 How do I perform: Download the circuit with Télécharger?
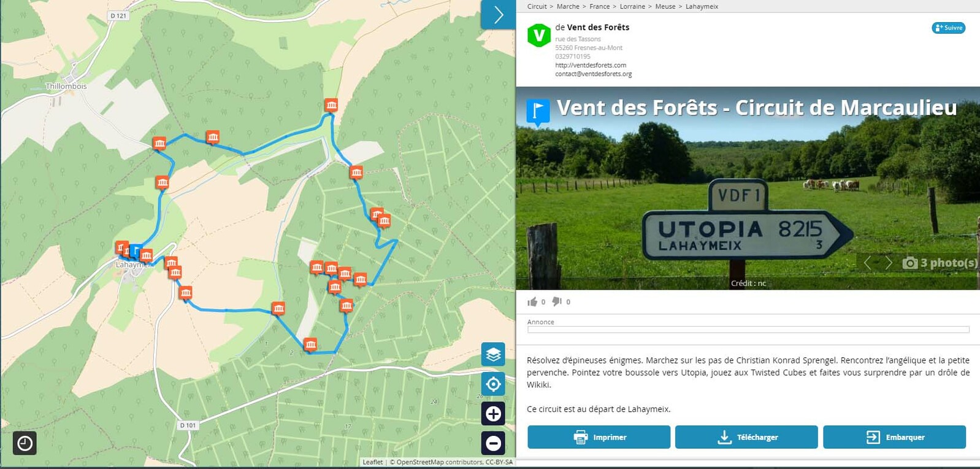tap(746, 437)
